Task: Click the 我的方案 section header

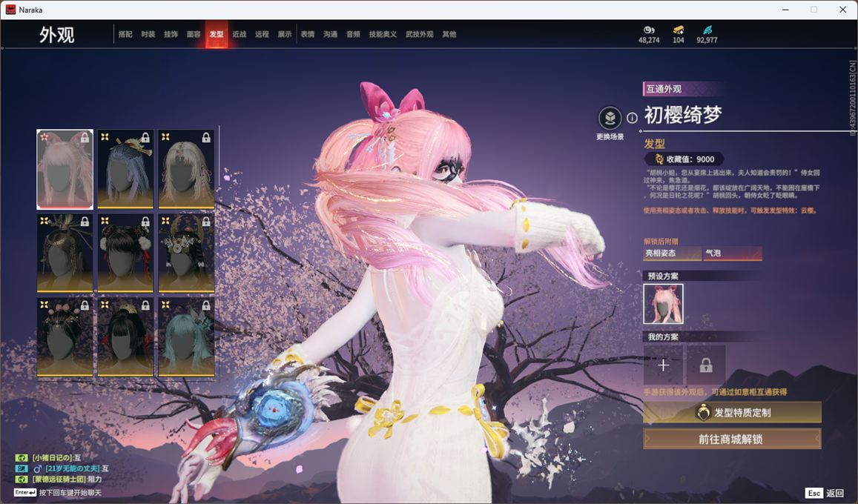Action: [x=663, y=336]
